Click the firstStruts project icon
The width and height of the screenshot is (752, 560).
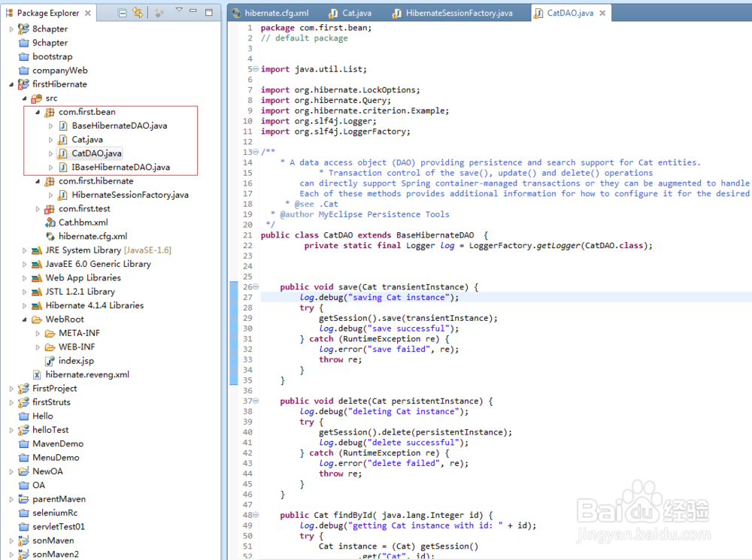23,402
